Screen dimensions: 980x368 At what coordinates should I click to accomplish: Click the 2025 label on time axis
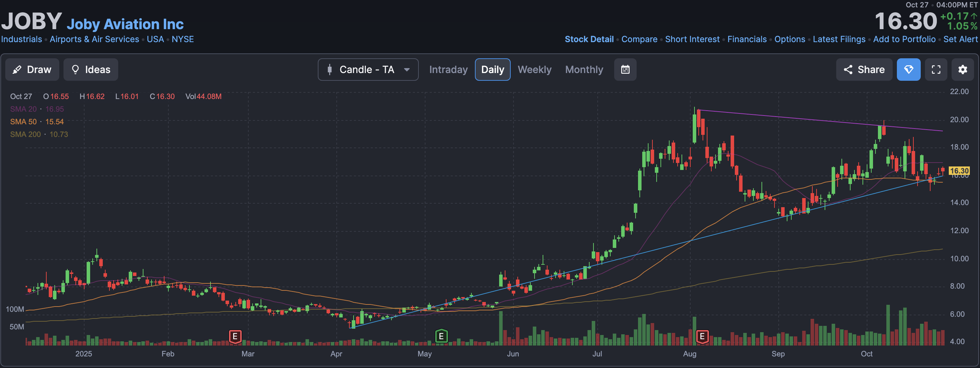[83, 354]
